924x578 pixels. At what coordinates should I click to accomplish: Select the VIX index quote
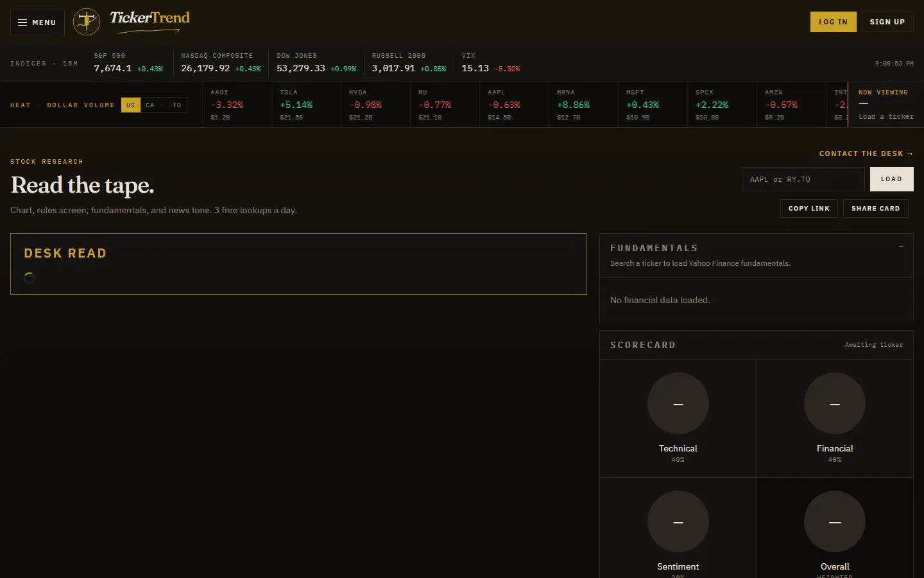point(491,63)
